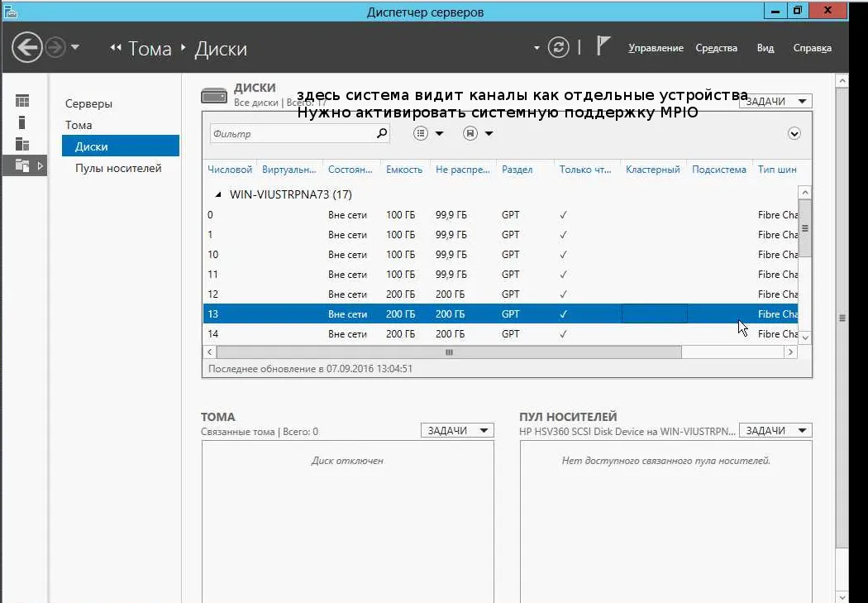Sort by the Кластерный column header
This screenshot has height=603, width=868.
click(x=653, y=170)
